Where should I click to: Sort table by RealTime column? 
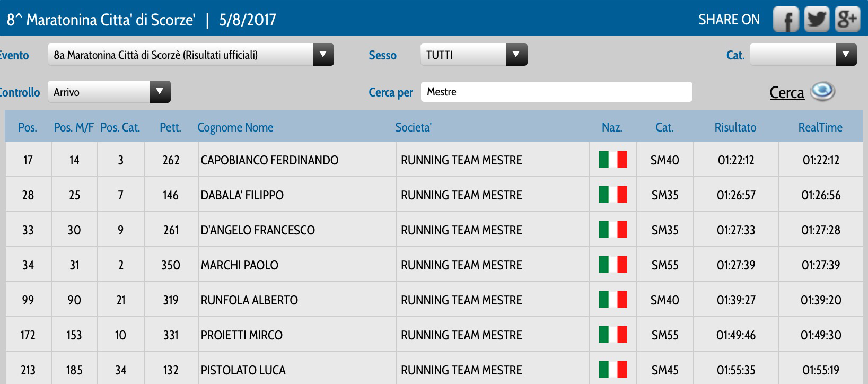[820, 127]
